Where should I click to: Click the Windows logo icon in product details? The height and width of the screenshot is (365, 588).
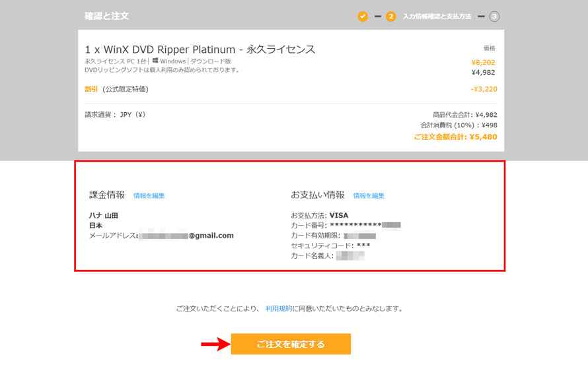155,61
